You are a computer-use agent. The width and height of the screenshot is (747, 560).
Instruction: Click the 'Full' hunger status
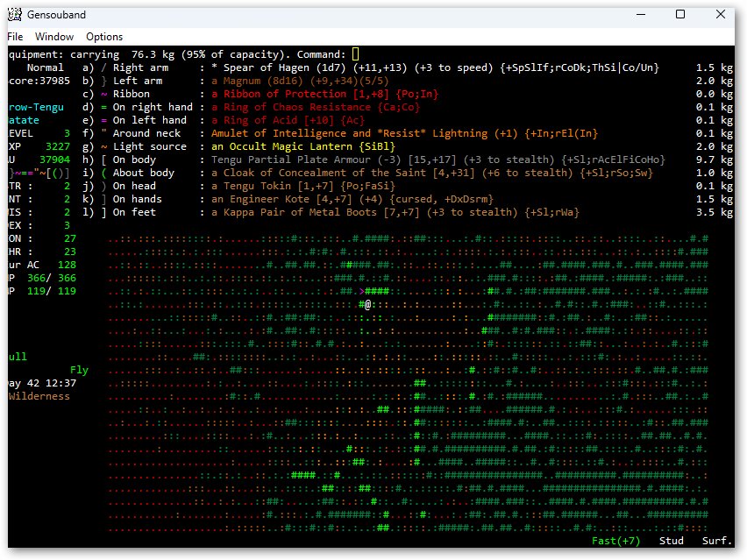tap(18, 357)
